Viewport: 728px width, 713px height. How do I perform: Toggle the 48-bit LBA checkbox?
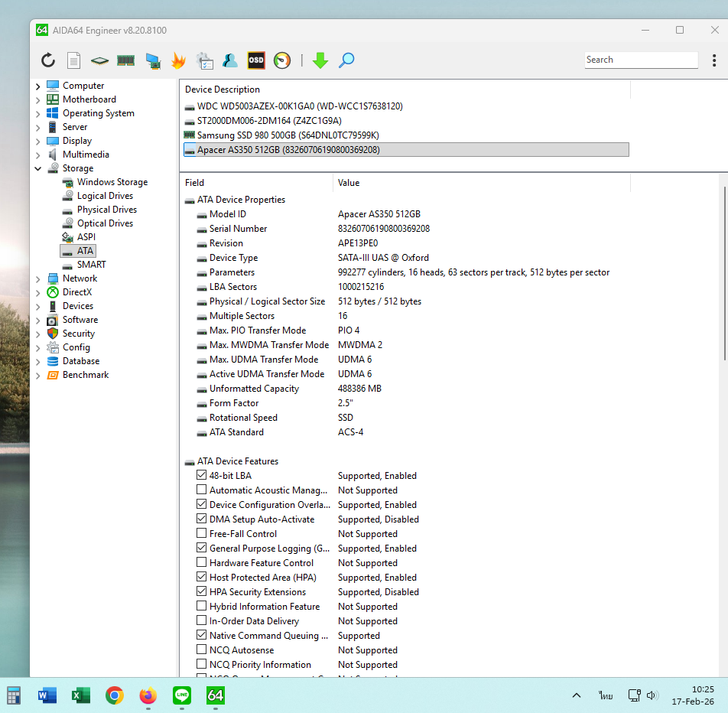coord(202,476)
